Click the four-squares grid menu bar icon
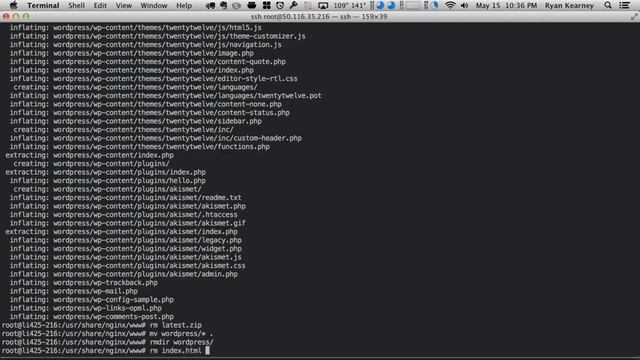 click(267, 5)
